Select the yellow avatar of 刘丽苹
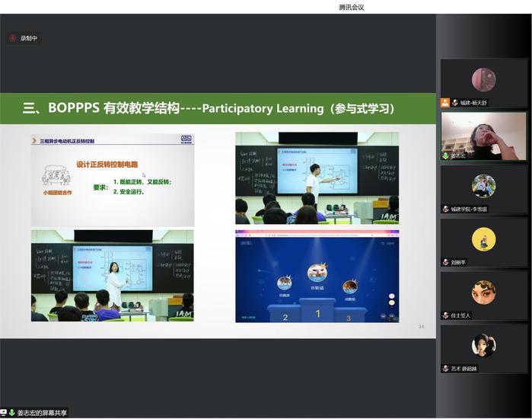 (x=483, y=239)
